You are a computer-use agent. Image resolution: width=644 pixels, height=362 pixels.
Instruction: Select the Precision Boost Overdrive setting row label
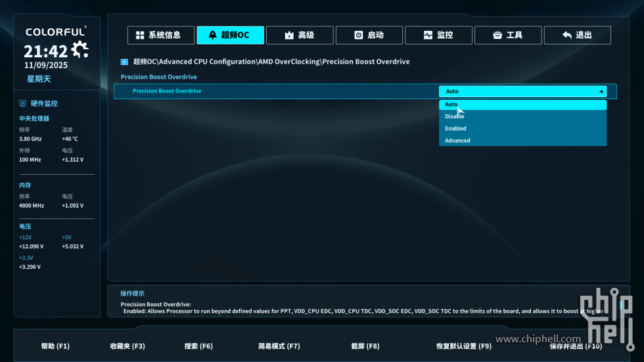(167, 91)
